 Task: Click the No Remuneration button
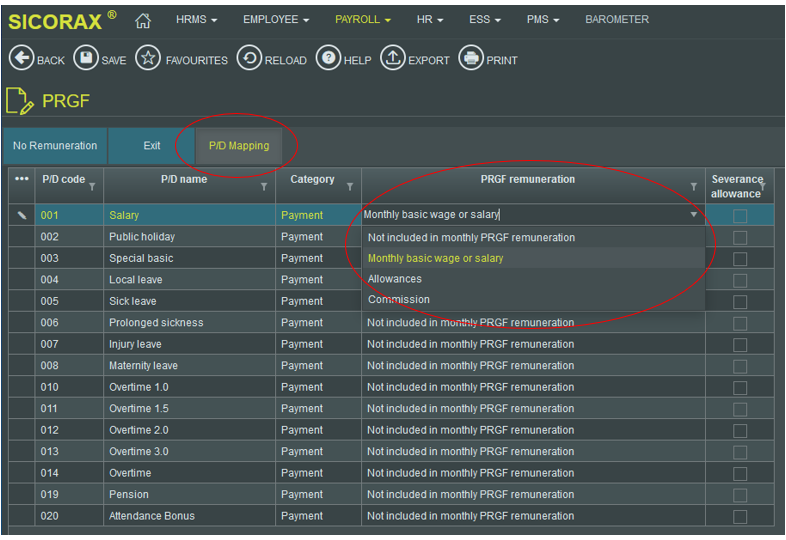[55, 146]
